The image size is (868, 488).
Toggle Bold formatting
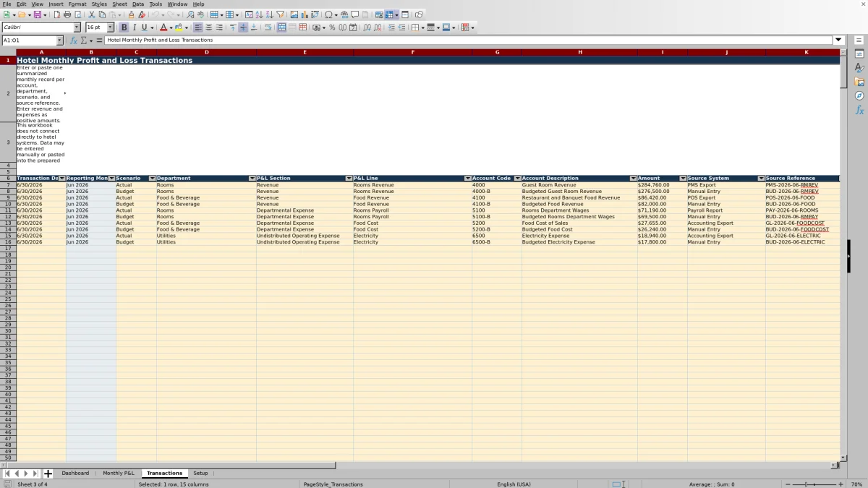pos(124,27)
